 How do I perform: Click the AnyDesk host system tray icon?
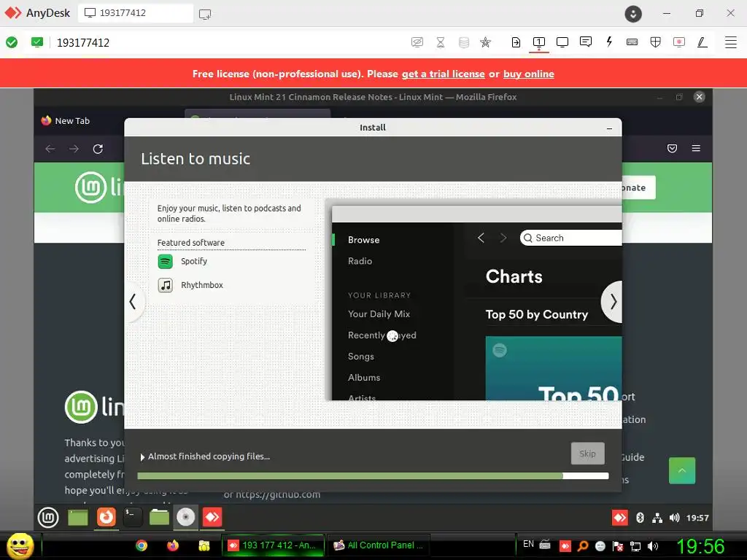[565, 546]
